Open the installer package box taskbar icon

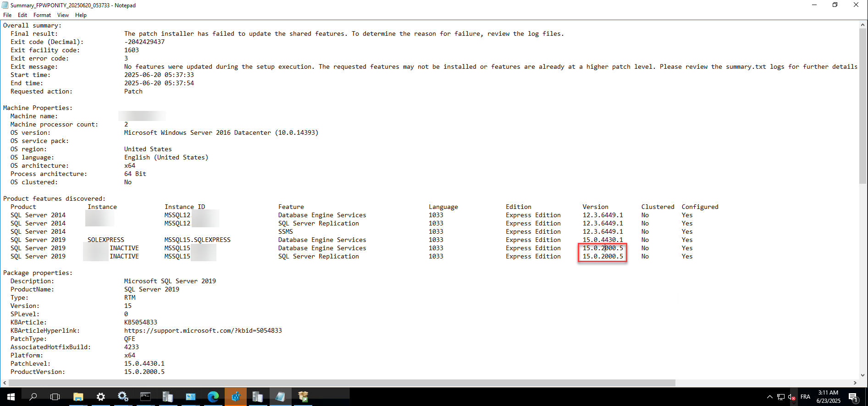303,397
